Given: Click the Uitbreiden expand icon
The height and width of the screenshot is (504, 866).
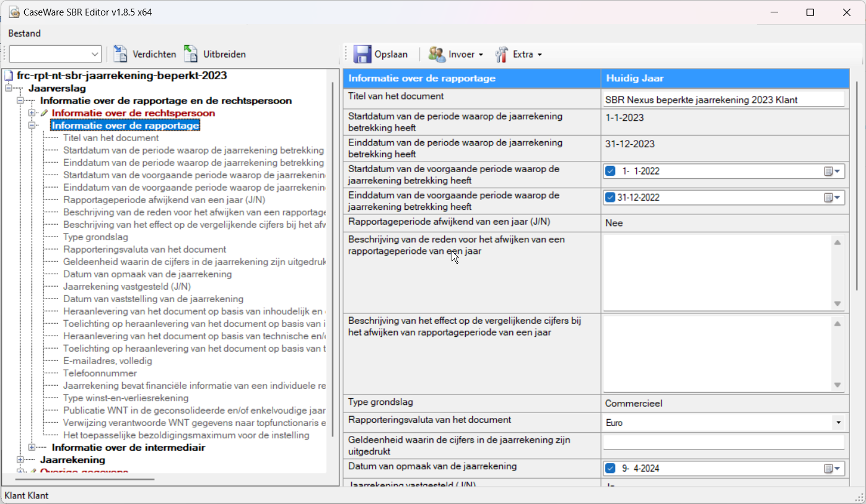Looking at the screenshot, I should tap(191, 54).
